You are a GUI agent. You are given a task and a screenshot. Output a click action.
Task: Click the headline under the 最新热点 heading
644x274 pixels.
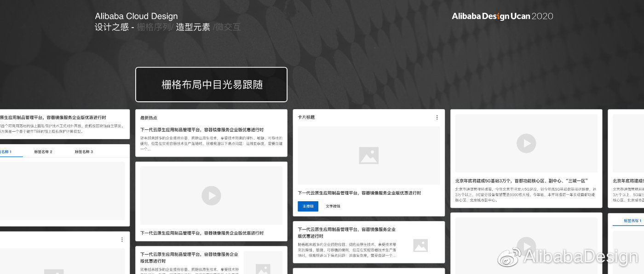202,130
